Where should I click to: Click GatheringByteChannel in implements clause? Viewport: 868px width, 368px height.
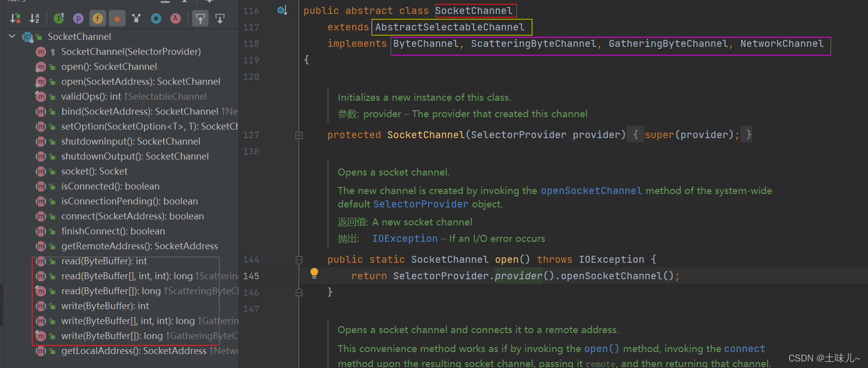point(668,43)
